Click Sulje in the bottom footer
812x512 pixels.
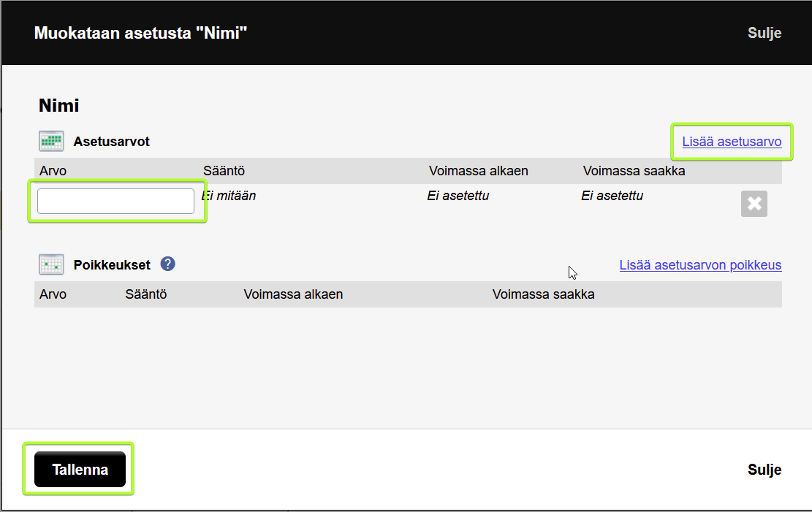click(764, 470)
